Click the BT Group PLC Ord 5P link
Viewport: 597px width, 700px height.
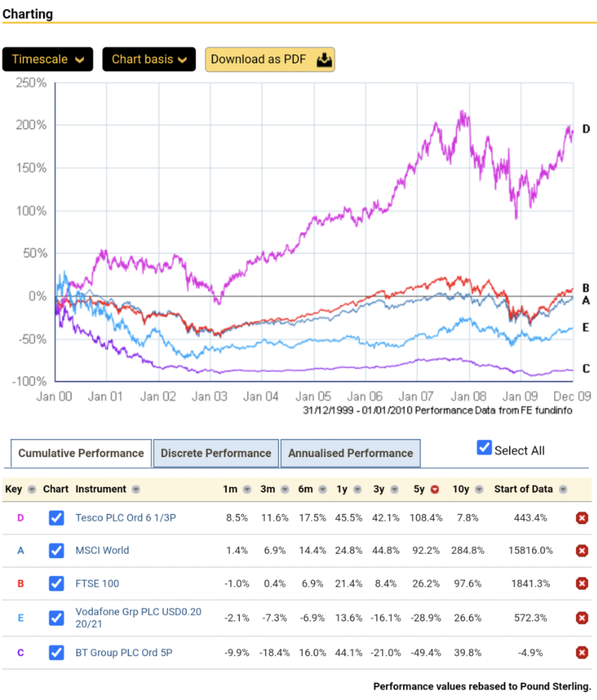coord(124,652)
